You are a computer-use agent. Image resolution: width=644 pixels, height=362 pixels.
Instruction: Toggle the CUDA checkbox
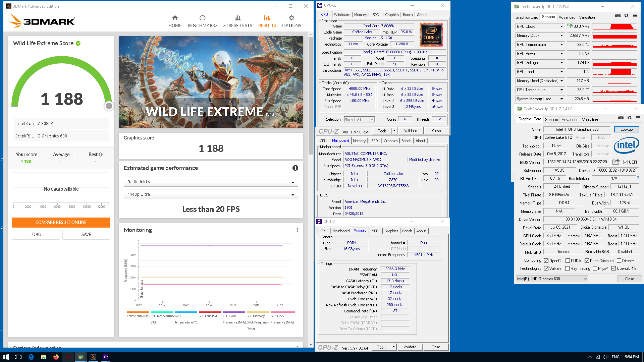[x=568, y=261]
